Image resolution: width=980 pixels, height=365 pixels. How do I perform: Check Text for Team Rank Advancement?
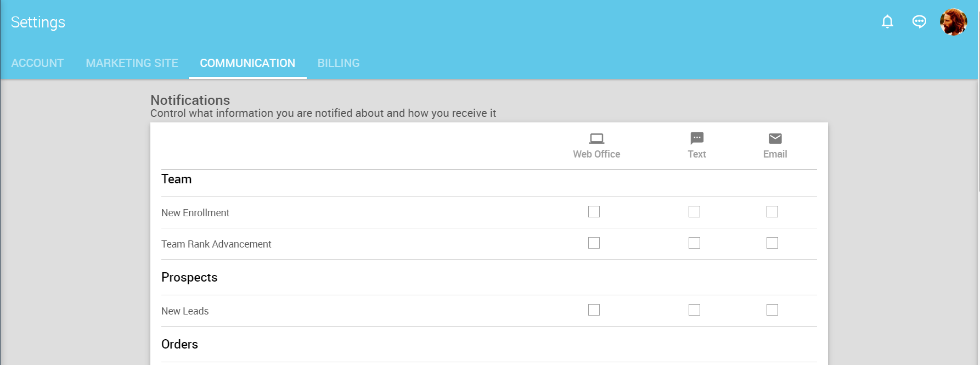pos(694,243)
